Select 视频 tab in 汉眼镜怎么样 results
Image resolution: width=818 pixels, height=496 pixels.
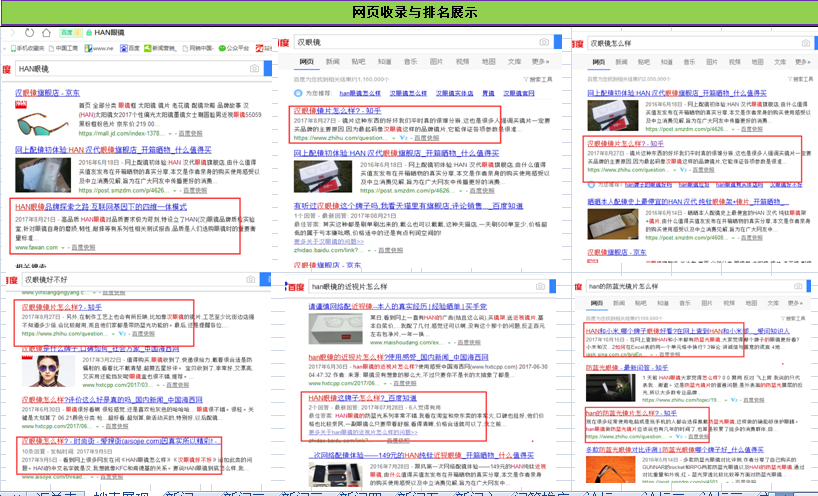tap(735, 62)
